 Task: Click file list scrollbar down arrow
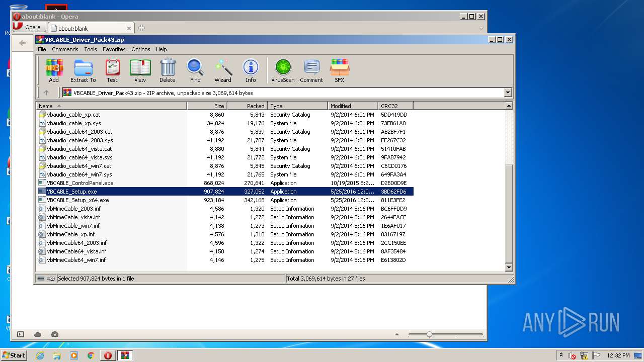pos(509,267)
